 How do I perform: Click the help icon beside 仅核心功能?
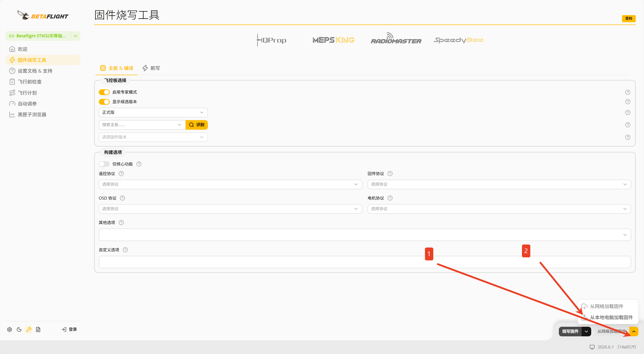(x=139, y=164)
